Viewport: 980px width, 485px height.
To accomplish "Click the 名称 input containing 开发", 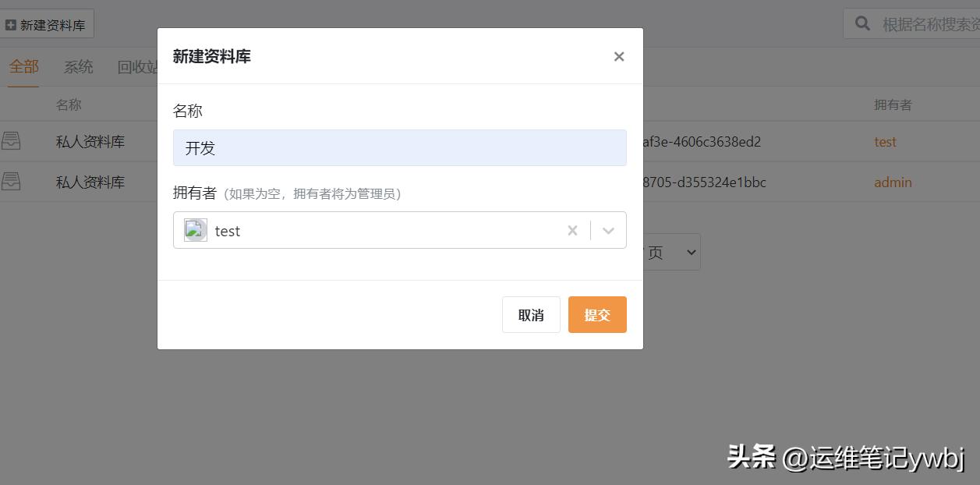I will [399, 147].
